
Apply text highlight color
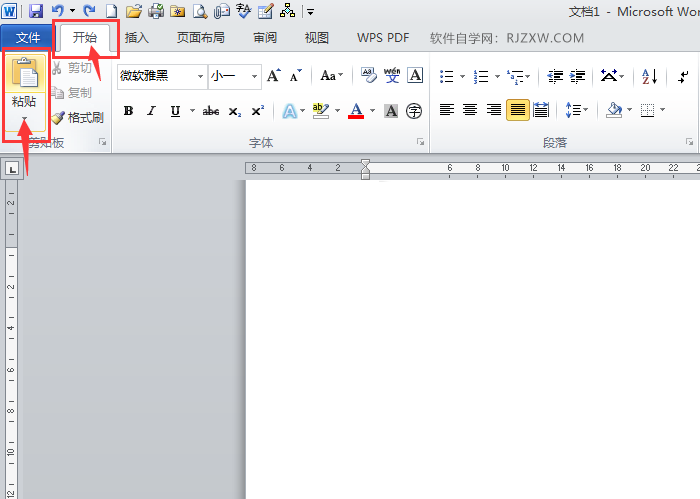tap(321, 111)
